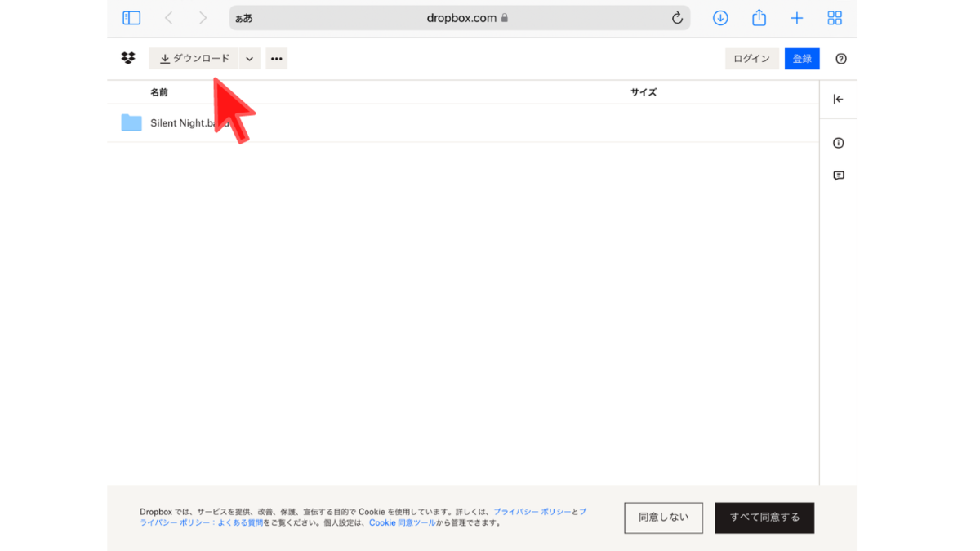Screen dimensions: 980x551
Task: Open the Safari downloads list icon
Action: tap(720, 18)
